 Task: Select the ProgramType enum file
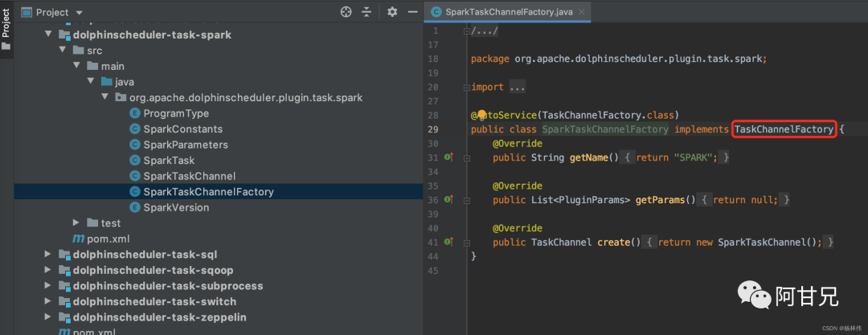[x=176, y=113]
